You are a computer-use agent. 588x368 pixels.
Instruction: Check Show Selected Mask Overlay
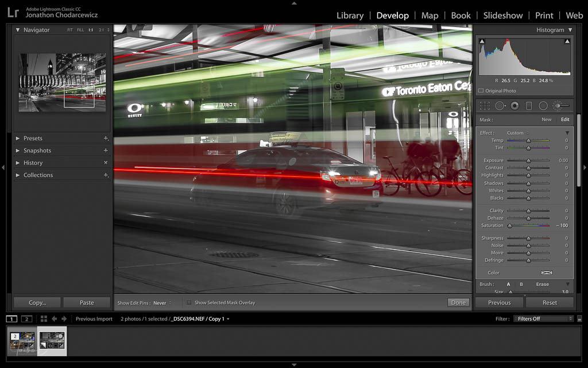pyautogui.click(x=189, y=302)
